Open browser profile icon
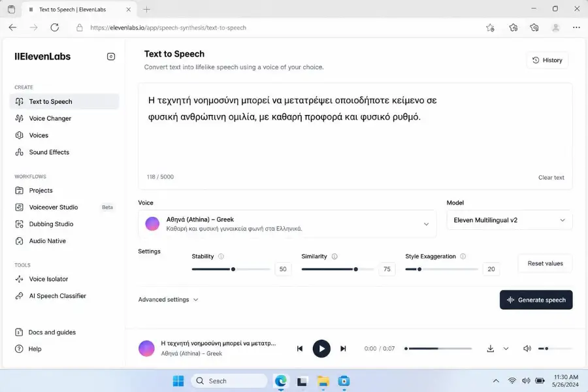 (556, 27)
